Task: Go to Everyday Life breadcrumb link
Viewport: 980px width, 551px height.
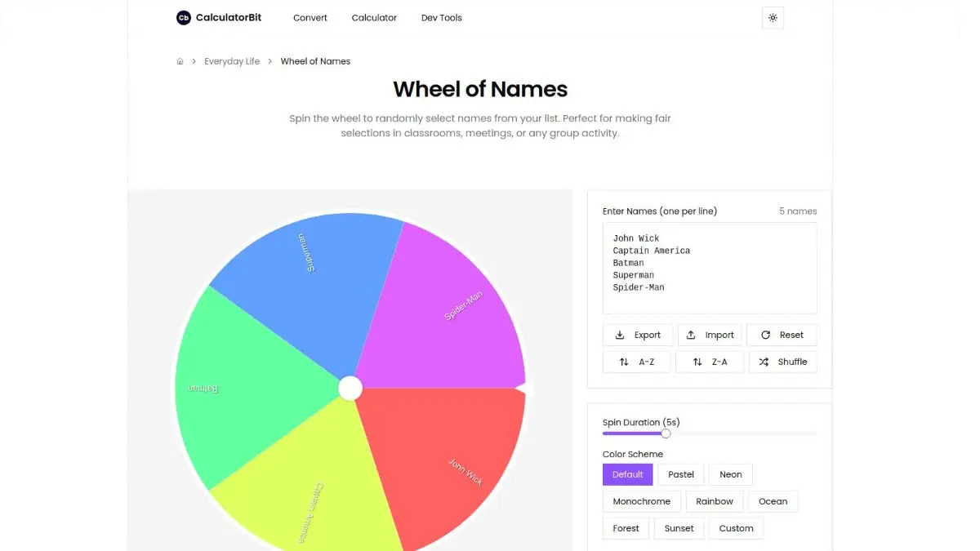Action: pos(232,61)
